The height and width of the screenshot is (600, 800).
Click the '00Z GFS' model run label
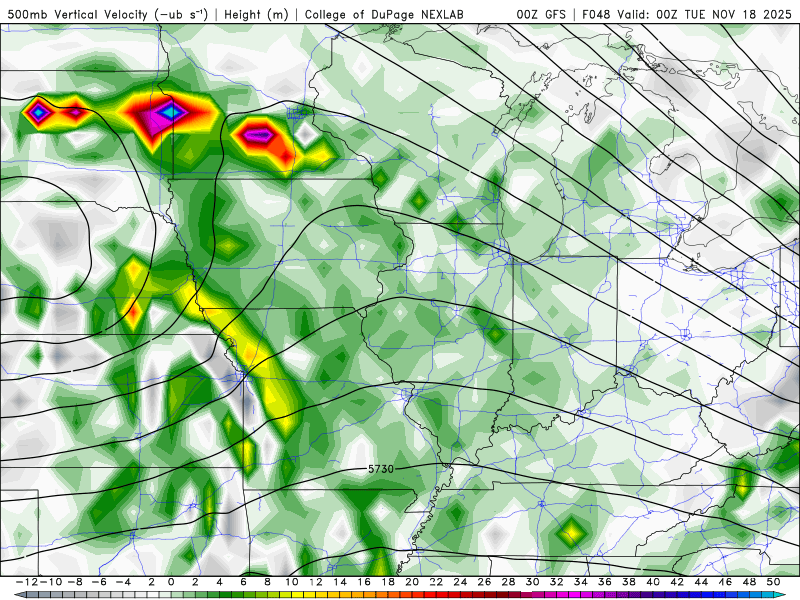pyautogui.click(x=541, y=15)
